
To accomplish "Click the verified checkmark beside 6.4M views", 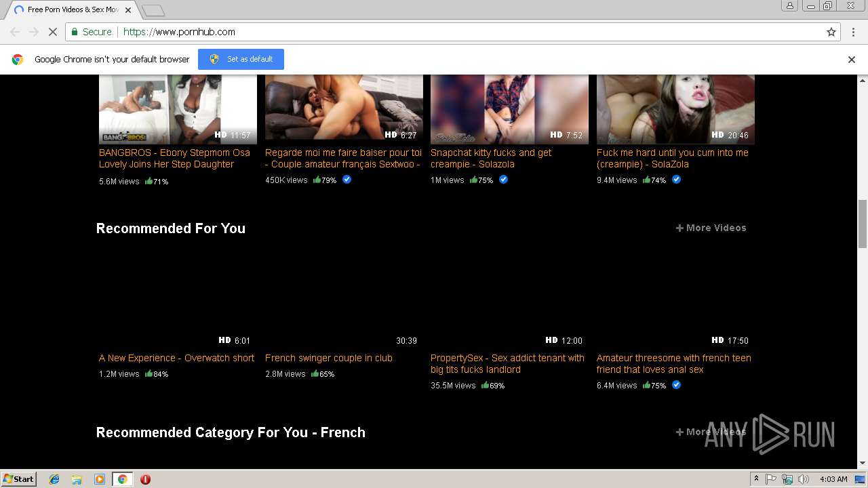I will point(676,385).
